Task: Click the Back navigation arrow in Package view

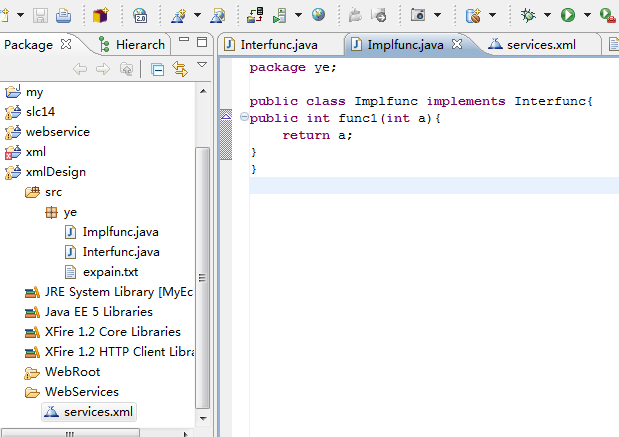Action: [x=80, y=69]
